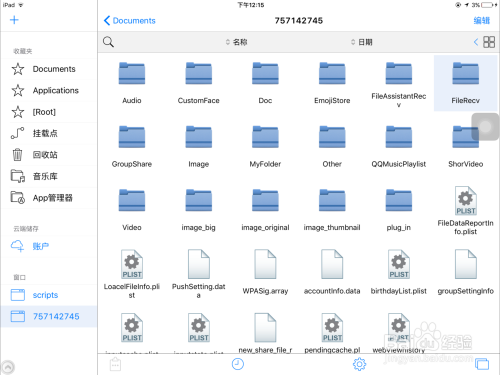This screenshot has width=500, height=375.
Task: Tap the battery indicator in status bar
Action: [x=488, y=5]
